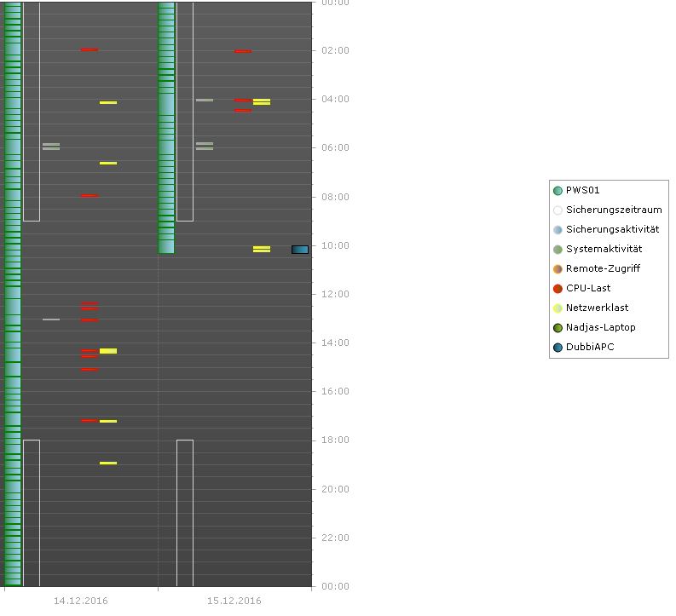Image resolution: width=676 pixels, height=616 pixels.
Task: Click the 22:00 time axis label
Action: (x=335, y=538)
